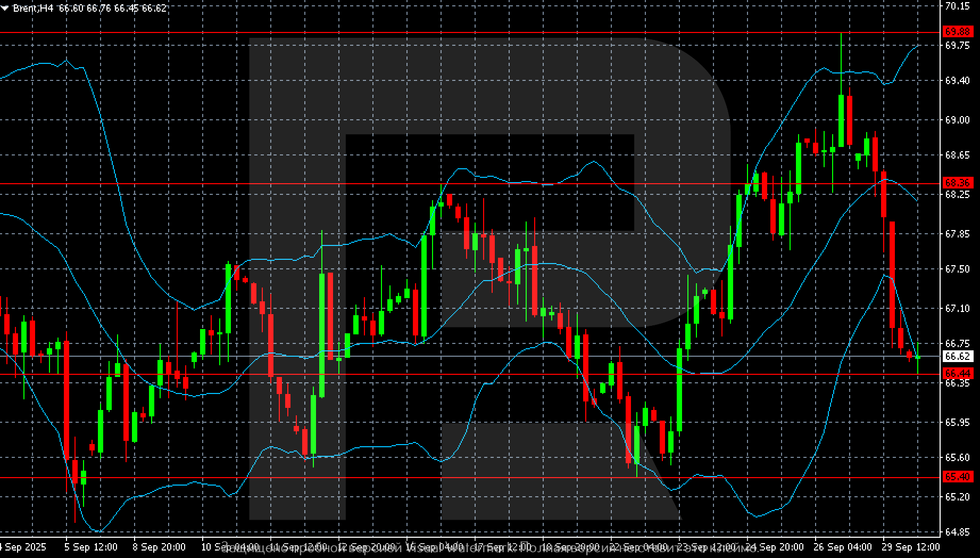
Task: Click the Brent,H4 chart title
Action: (32, 9)
